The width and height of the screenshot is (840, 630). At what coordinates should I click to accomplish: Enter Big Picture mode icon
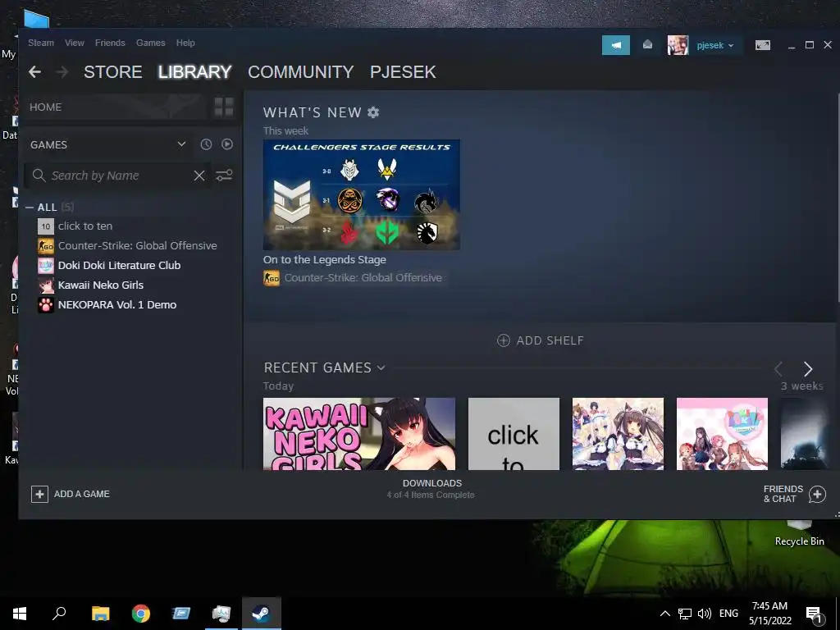[x=762, y=46]
